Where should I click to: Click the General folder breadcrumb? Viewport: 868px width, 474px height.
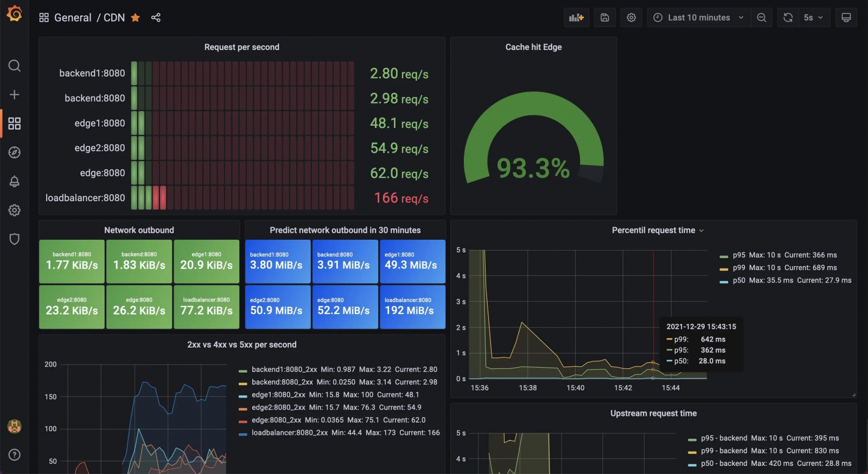coord(73,18)
